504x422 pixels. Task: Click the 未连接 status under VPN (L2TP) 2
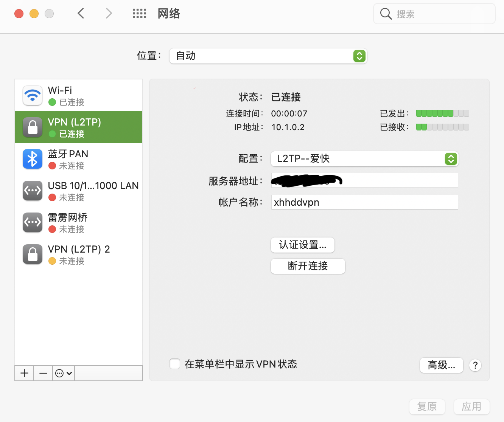point(72,261)
